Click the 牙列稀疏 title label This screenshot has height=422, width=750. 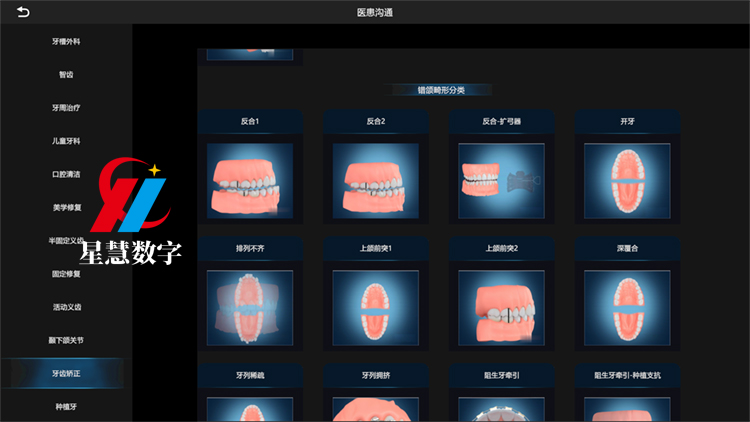coord(250,376)
